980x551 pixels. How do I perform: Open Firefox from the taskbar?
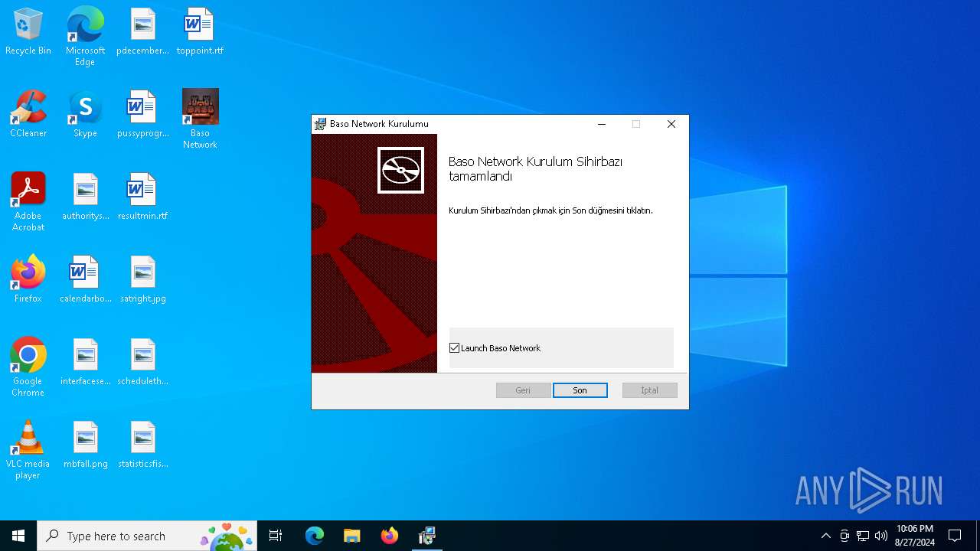click(x=390, y=536)
